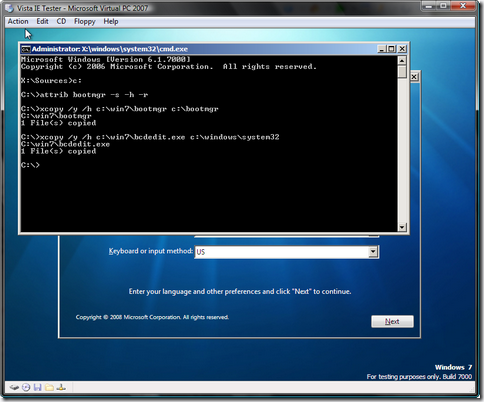Screen dimensions: 484x402
Task: Click the shared folders status icon
Action: point(49,387)
